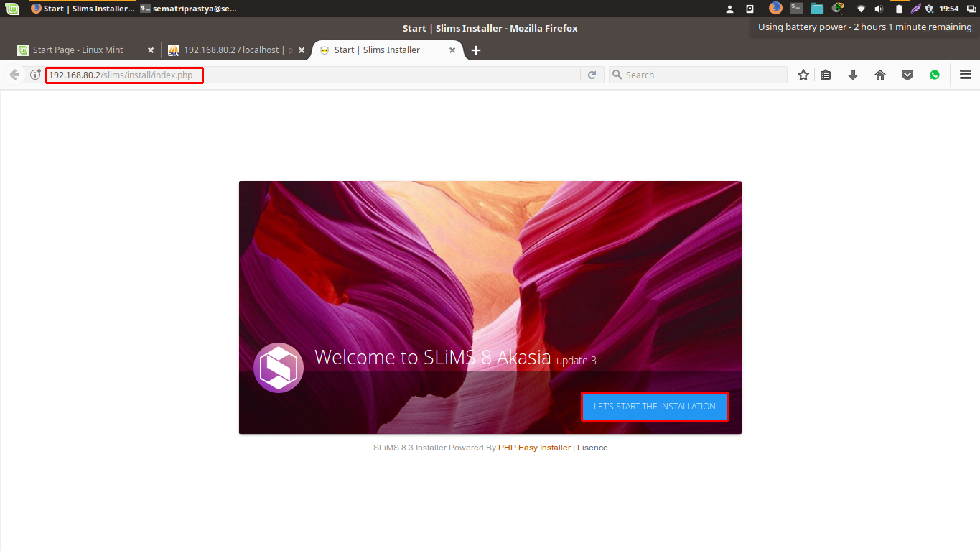Open the PHP Easy Installer link
This screenshot has height=551, width=980.
[x=534, y=448]
